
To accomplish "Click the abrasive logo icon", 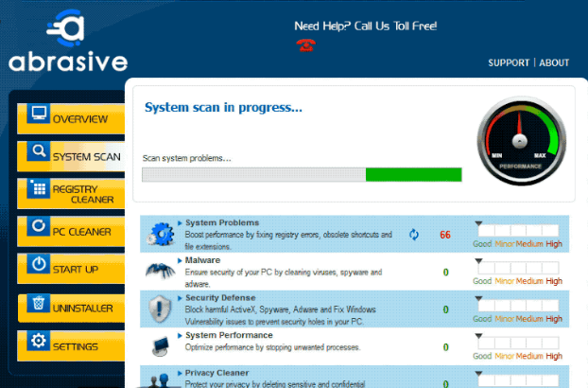I will [x=66, y=28].
